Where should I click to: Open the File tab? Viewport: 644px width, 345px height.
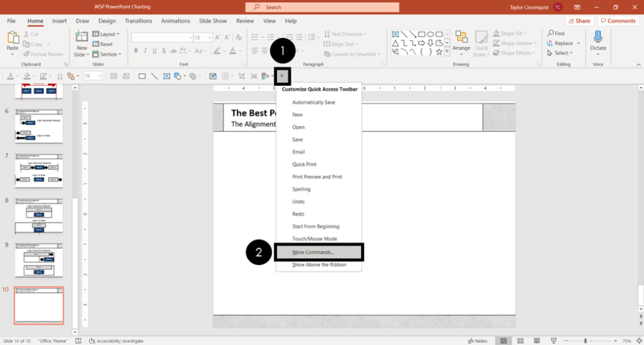[11, 21]
